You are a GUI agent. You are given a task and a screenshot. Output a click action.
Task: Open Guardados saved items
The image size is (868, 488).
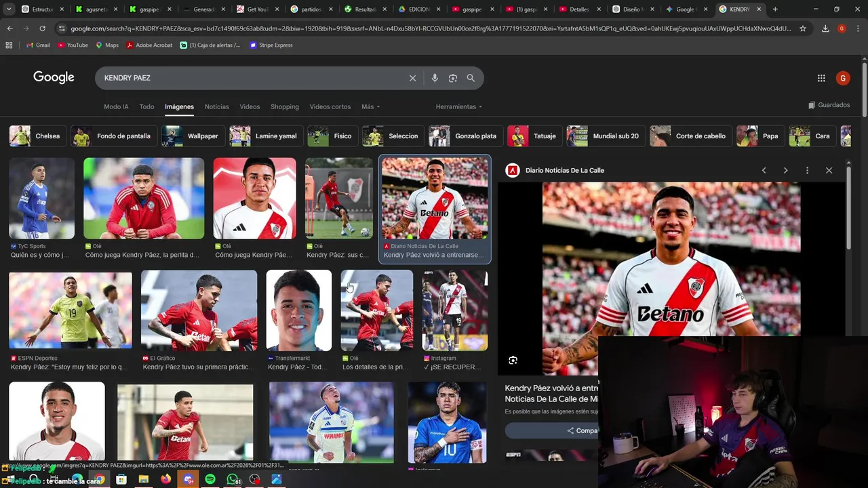pos(829,105)
